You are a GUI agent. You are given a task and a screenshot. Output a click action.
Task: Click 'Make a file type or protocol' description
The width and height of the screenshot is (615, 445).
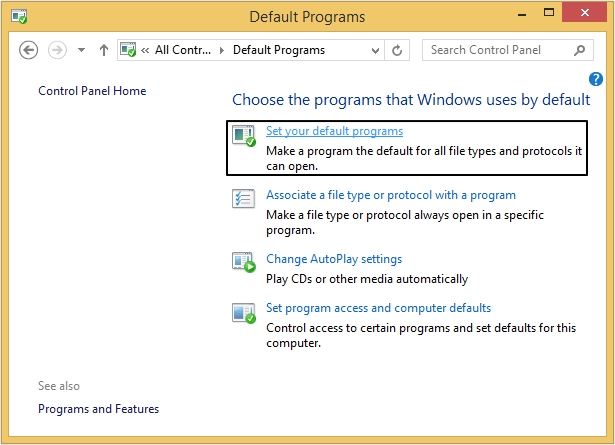[x=404, y=222]
